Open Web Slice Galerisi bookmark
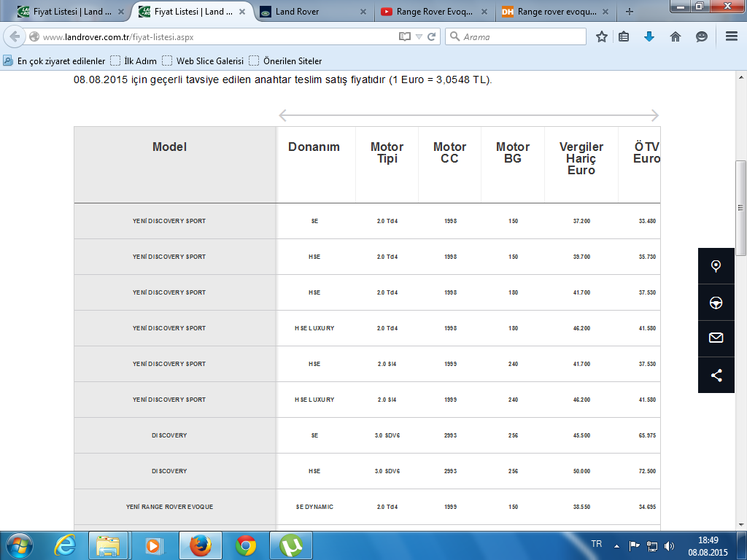 point(203,61)
